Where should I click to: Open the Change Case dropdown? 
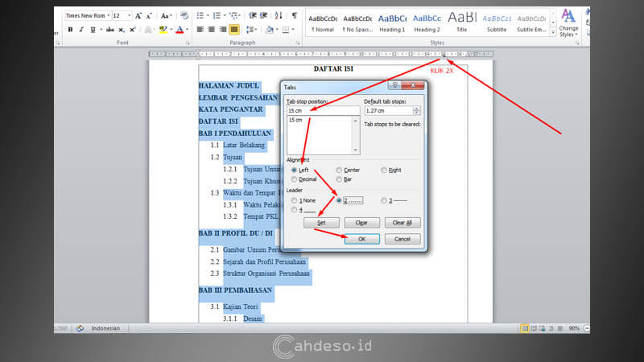pyautogui.click(x=166, y=15)
